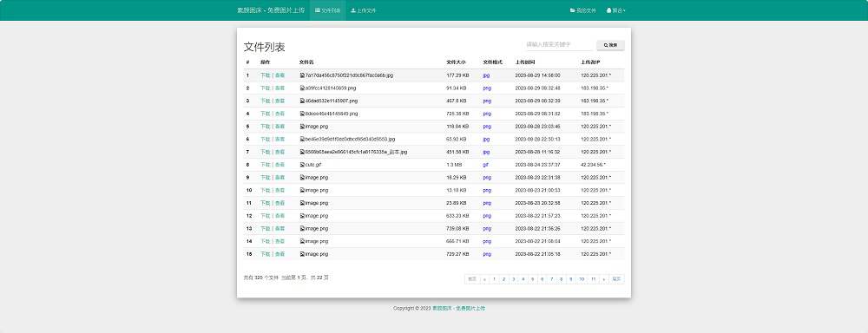This screenshot has height=333, width=868.
Task: Click the 文件名 column header
Action: (x=306, y=62)
